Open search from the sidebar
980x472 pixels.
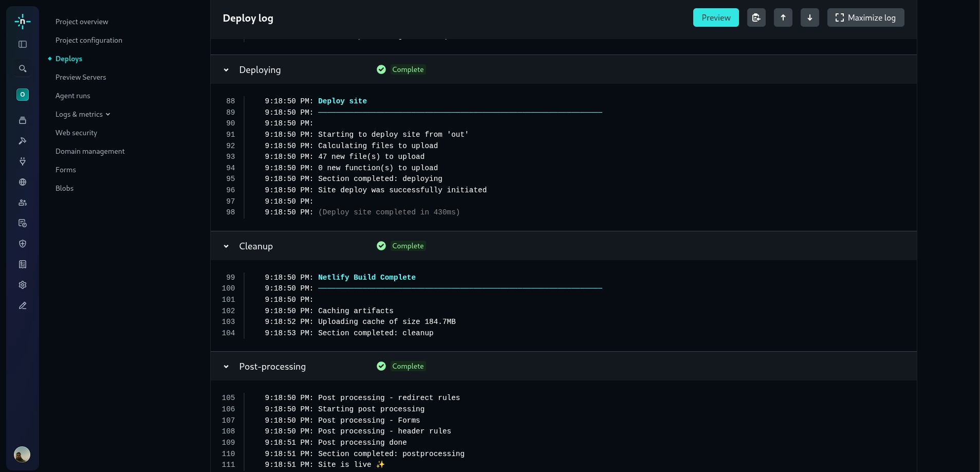click(x=22, y=68)
